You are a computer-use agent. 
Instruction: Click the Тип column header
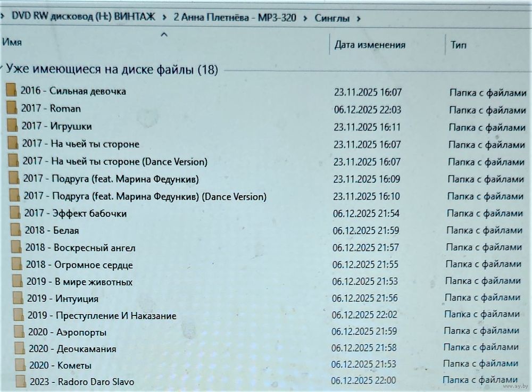coord(459,45)
